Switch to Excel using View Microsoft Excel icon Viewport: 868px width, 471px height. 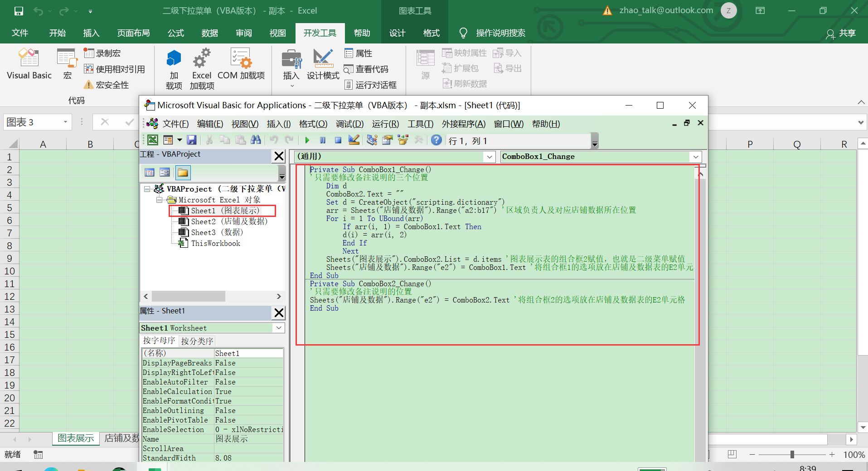coord(153,140)
